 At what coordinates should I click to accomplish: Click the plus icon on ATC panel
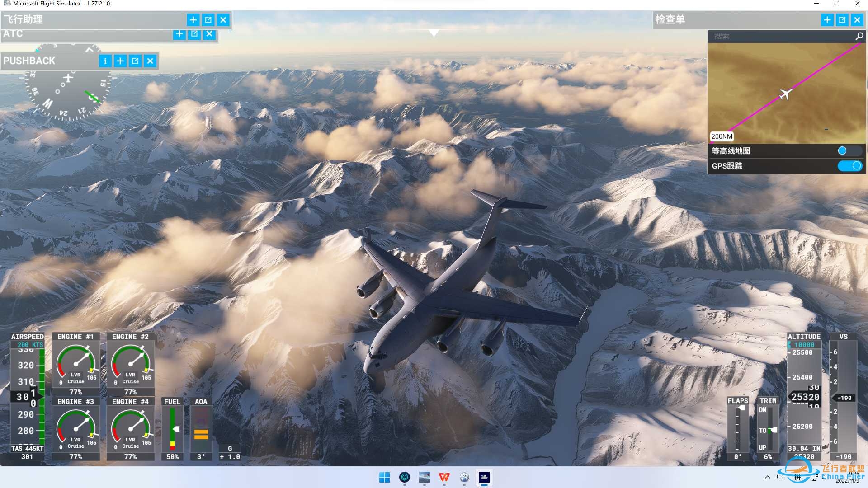click(x=179, y=34)
